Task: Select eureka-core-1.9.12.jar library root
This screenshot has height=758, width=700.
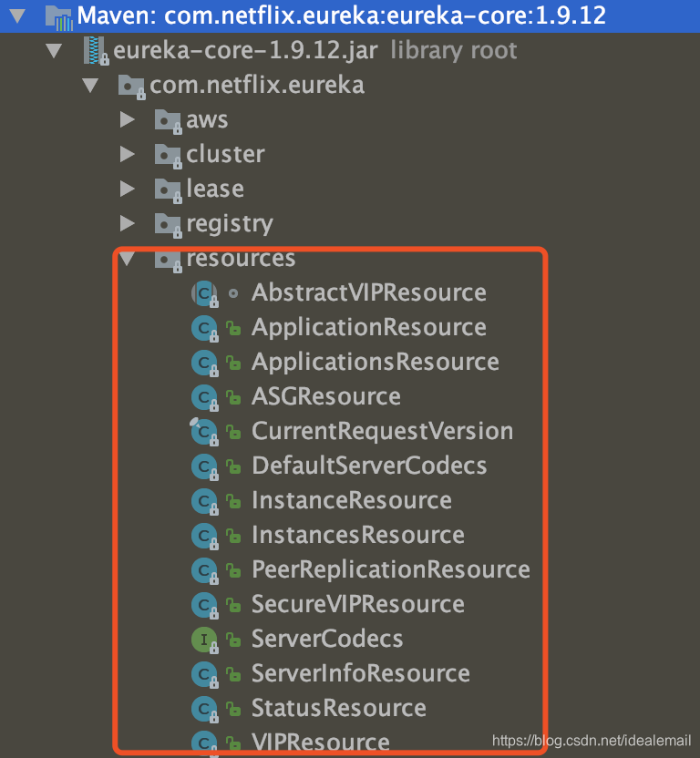Action: click(x=315, y=51)
